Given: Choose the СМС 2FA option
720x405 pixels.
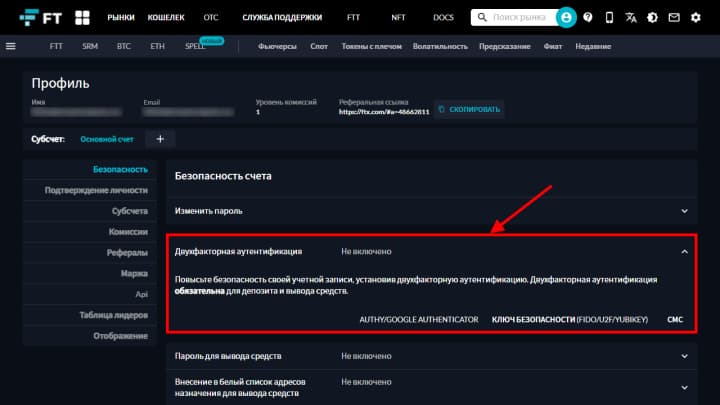Looking at the screenshot, I should click(x=675, y=320).
